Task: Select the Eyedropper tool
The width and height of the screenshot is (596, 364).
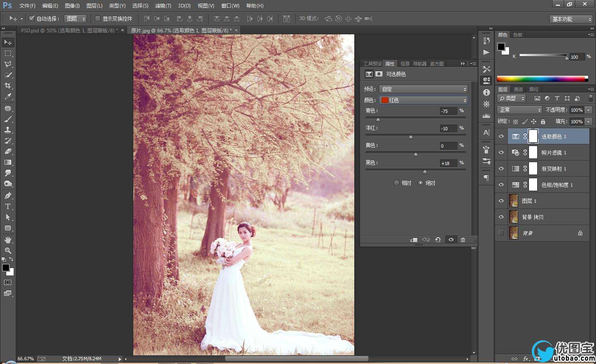Action: 8,96
